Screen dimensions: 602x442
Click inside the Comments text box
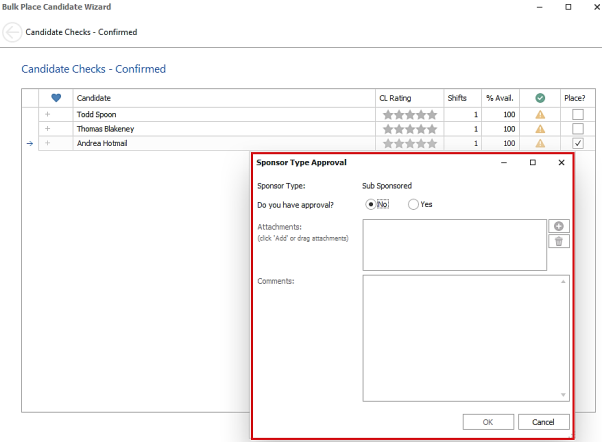pyautogui.click(x=466, y=338)
